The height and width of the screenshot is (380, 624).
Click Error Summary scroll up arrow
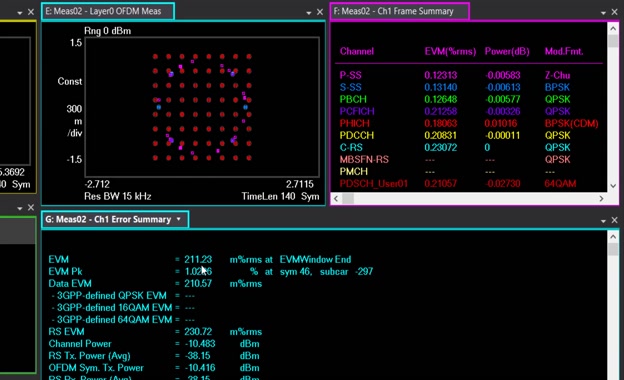613,237
